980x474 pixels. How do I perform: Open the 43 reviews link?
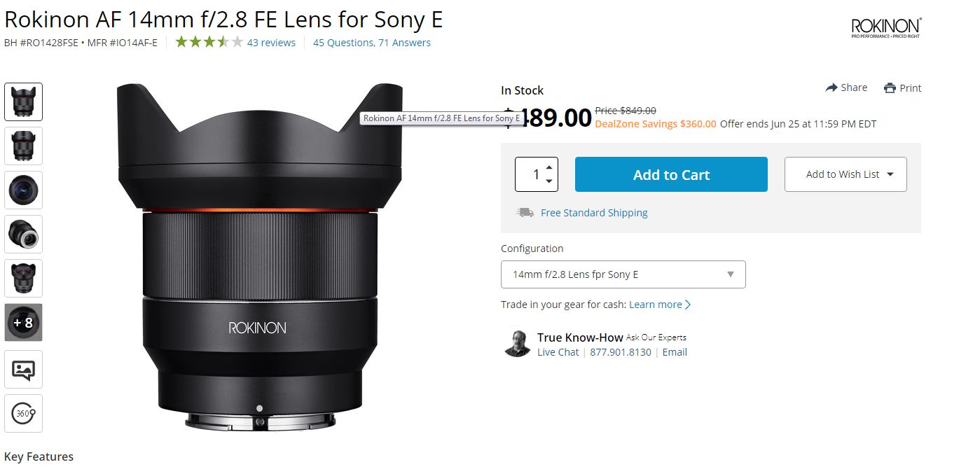coord(271,43)
